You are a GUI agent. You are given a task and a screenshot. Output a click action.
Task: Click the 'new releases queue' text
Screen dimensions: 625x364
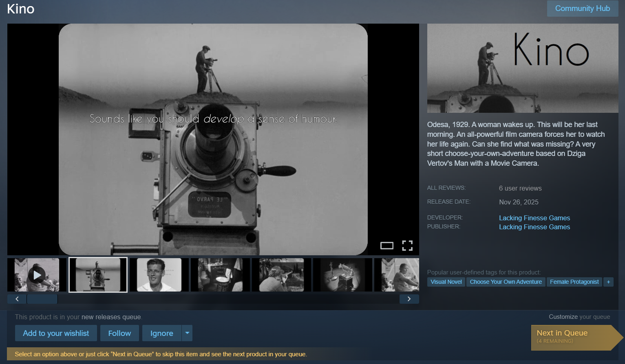111,317
